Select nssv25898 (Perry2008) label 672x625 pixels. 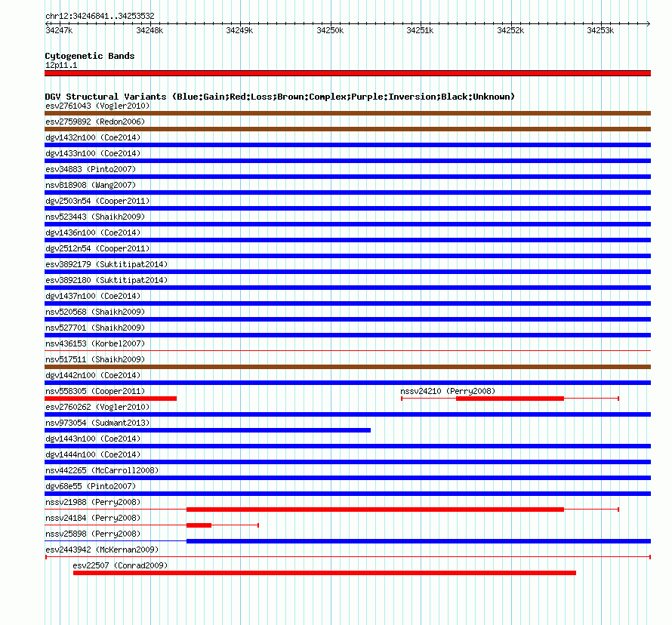(x=93, y=534)
